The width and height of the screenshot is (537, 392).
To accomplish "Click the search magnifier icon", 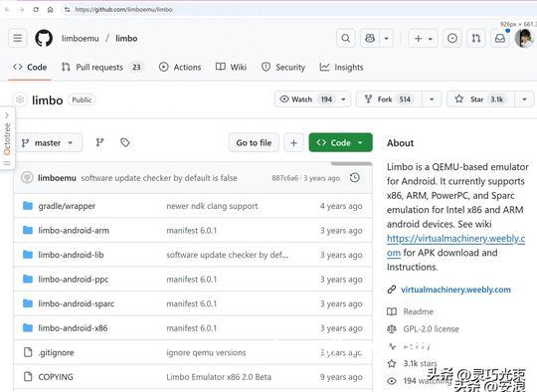I will pyautogui.click(x=345, y=38).
